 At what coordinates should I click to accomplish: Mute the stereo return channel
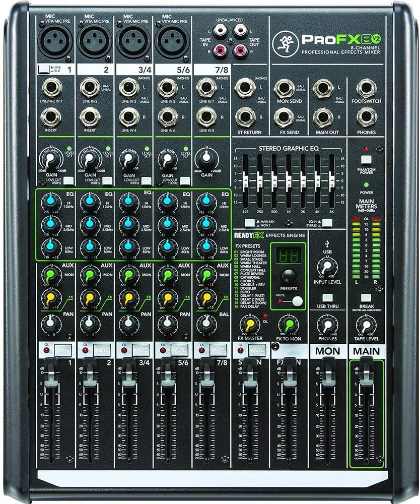pos(257,350)
